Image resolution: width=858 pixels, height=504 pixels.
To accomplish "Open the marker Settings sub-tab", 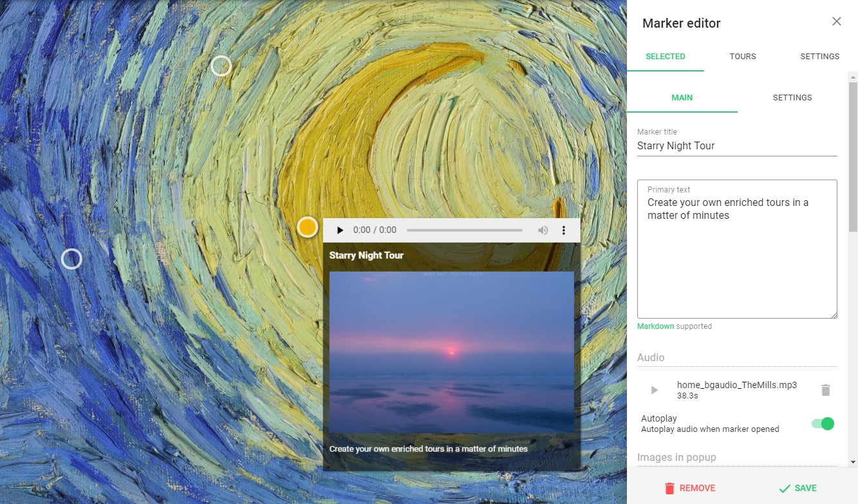I will (x=792, y=98).
